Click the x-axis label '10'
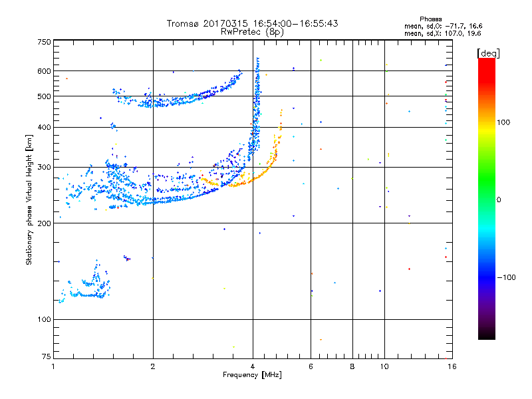This screenshot has width=532, height=399. [384, 366]
